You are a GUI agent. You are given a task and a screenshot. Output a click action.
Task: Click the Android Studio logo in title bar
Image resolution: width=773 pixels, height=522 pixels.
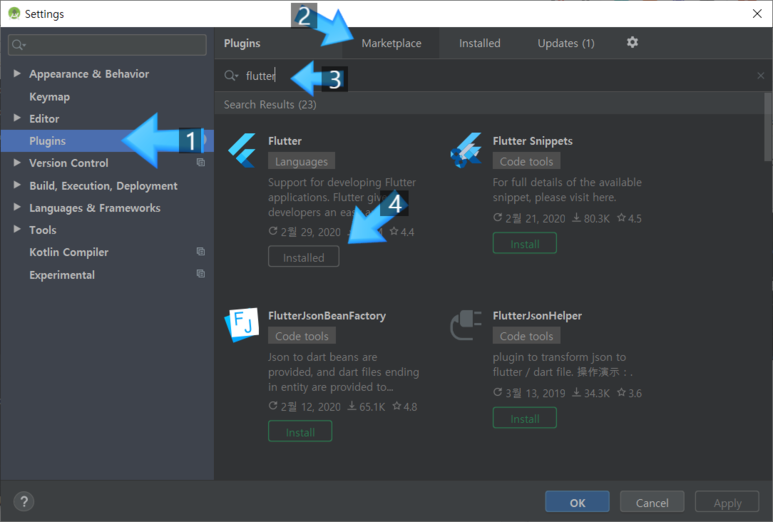point(14,13)
